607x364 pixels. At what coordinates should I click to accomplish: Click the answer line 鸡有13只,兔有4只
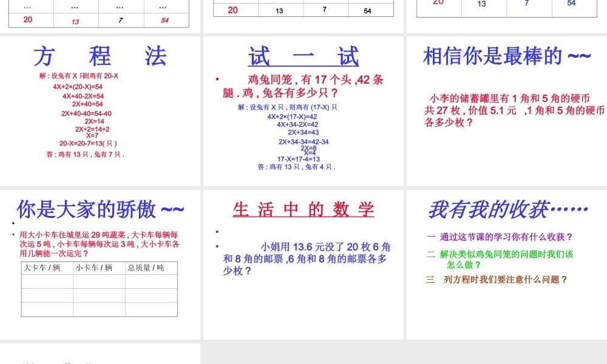(x=297, y=167)
